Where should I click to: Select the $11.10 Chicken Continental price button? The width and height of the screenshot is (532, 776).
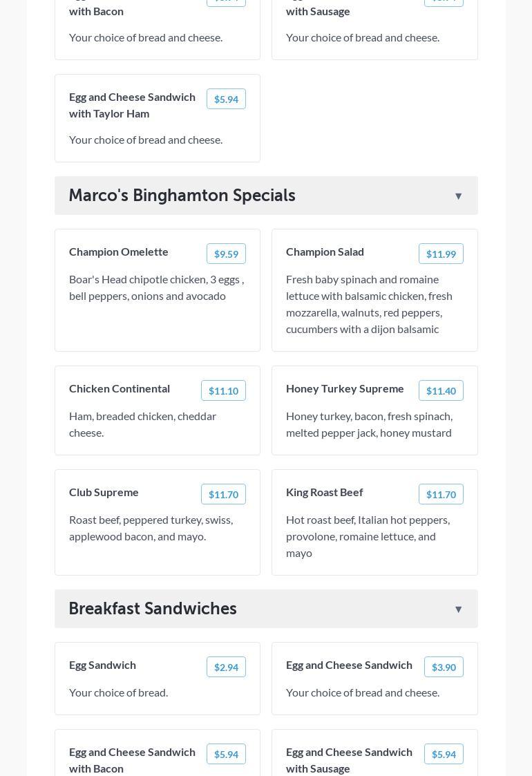[x=223, y=390]
